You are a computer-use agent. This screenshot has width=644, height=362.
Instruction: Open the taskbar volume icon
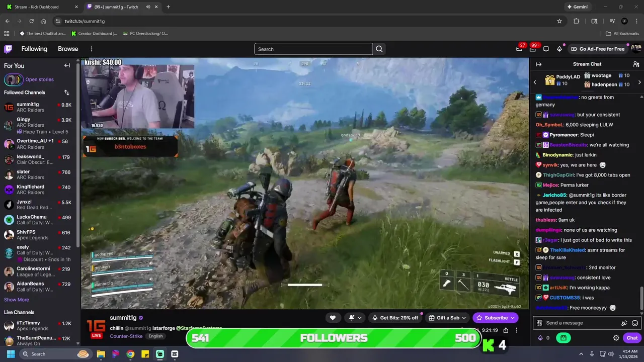click(610, 354)
